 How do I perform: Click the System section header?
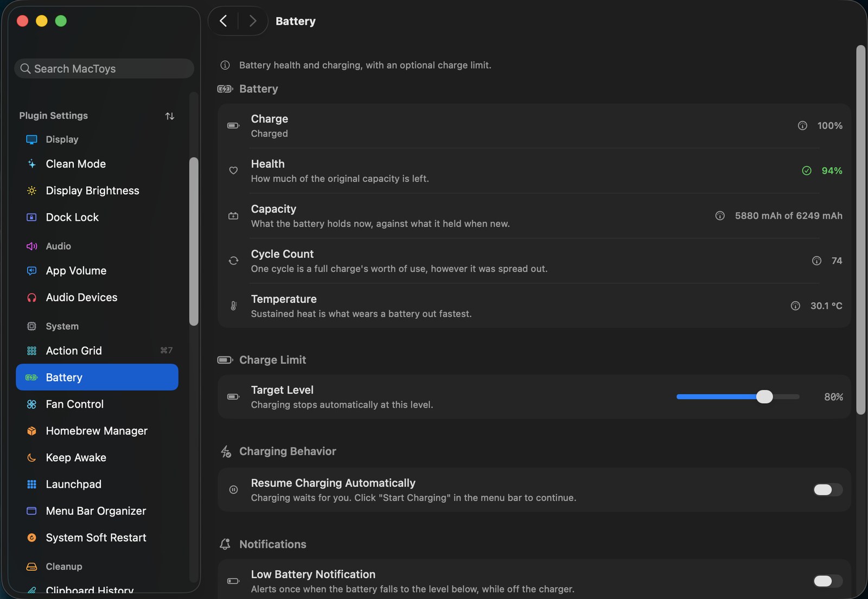62,326
